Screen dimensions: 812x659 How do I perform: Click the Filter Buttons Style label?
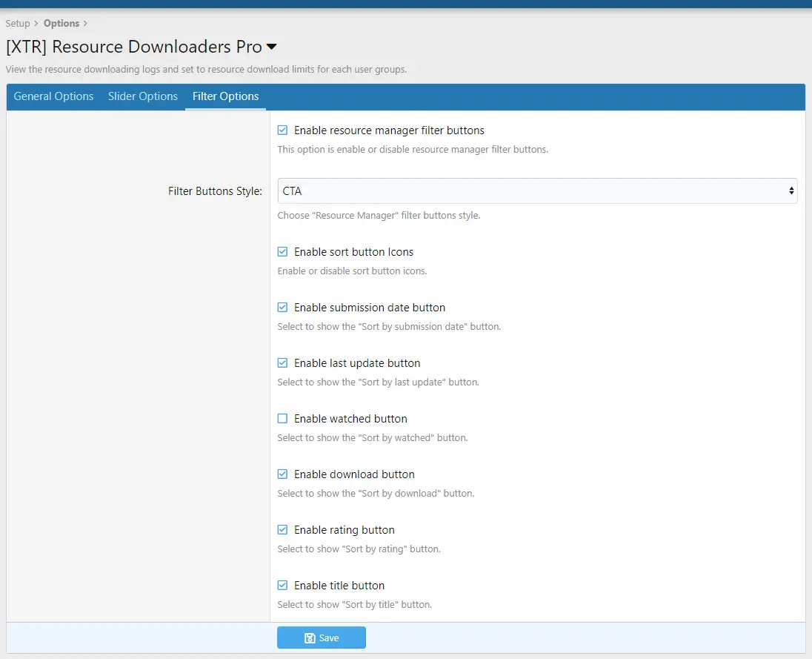(215, 191)
